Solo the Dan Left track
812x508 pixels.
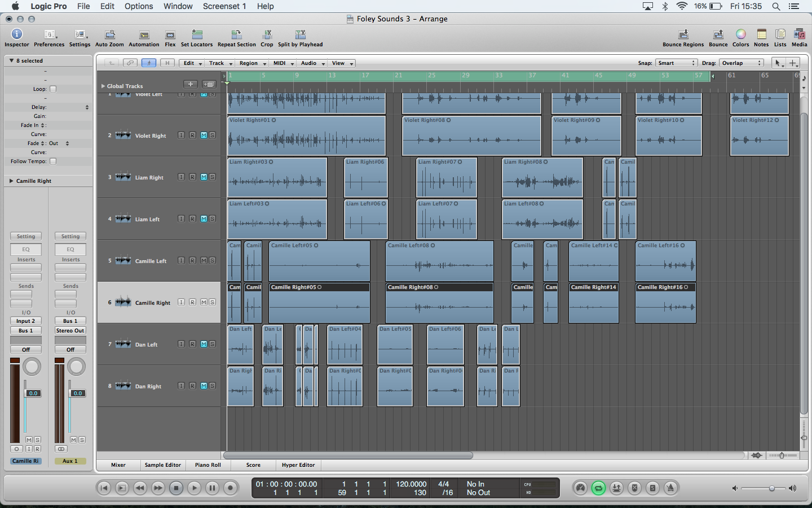[212, 344]
